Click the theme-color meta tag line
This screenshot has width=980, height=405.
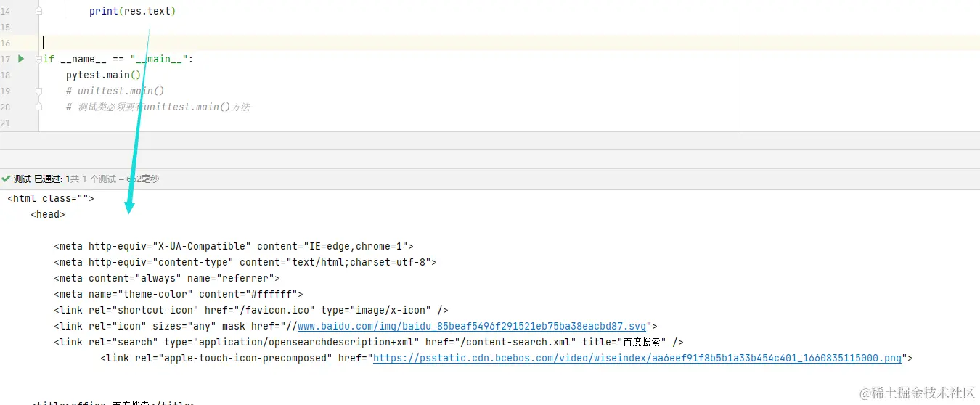[x=178, y=295]
